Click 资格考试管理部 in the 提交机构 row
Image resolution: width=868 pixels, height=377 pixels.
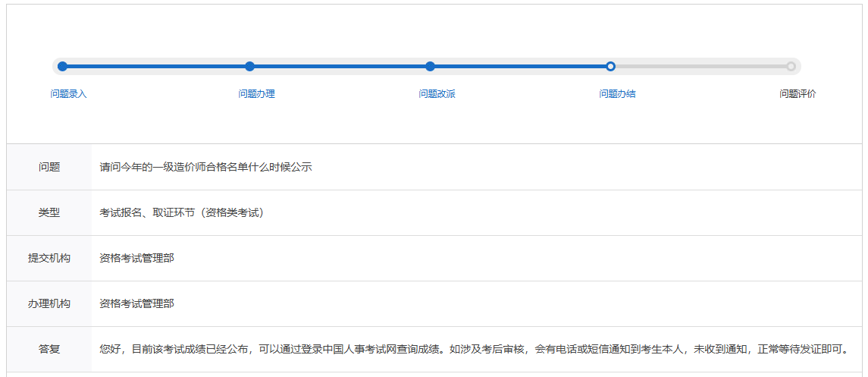(x=136, y=258)
